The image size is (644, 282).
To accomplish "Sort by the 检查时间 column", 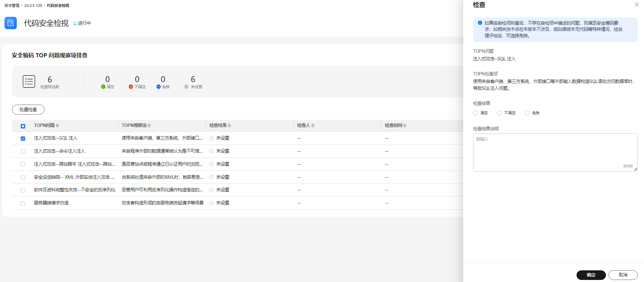I will 405,126.
